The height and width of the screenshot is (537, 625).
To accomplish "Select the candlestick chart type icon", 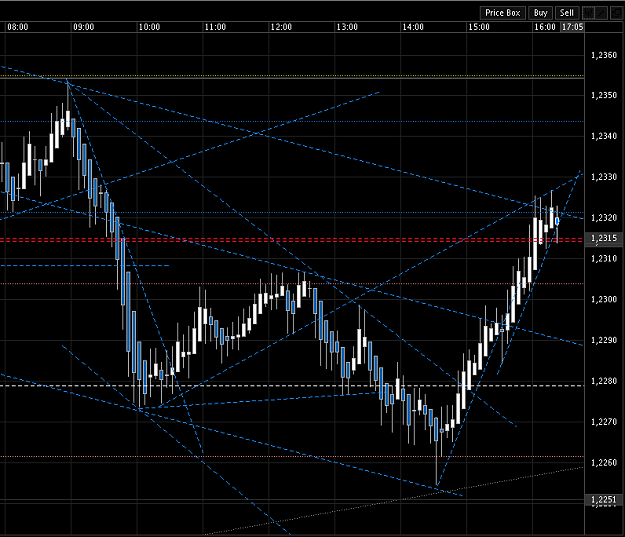I will 588,13.
